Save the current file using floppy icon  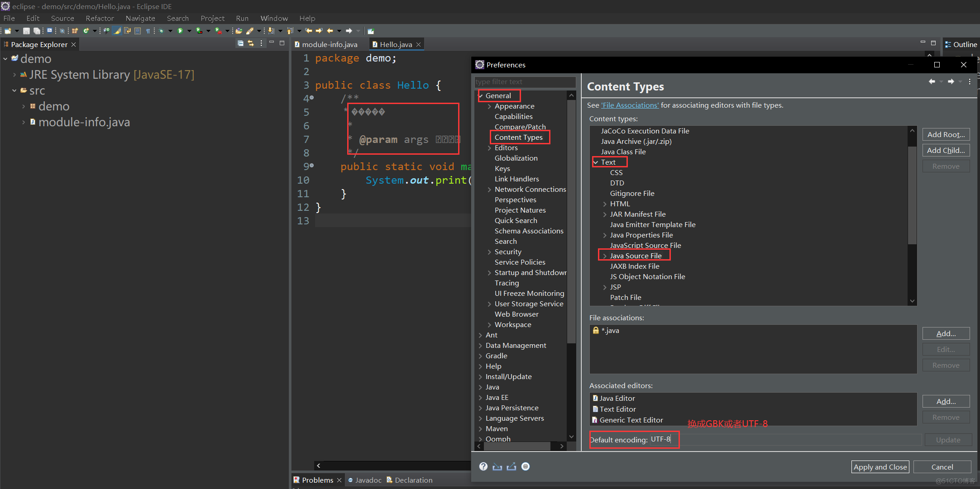click(26, 31)
